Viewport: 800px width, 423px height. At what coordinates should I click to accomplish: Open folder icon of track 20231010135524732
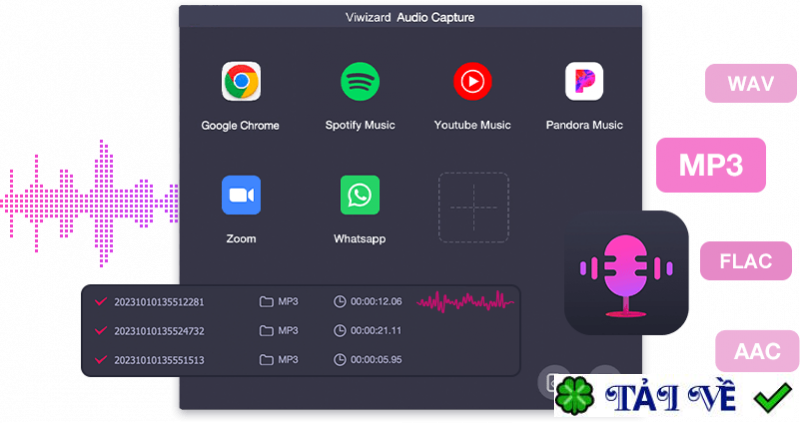point(266,331)
